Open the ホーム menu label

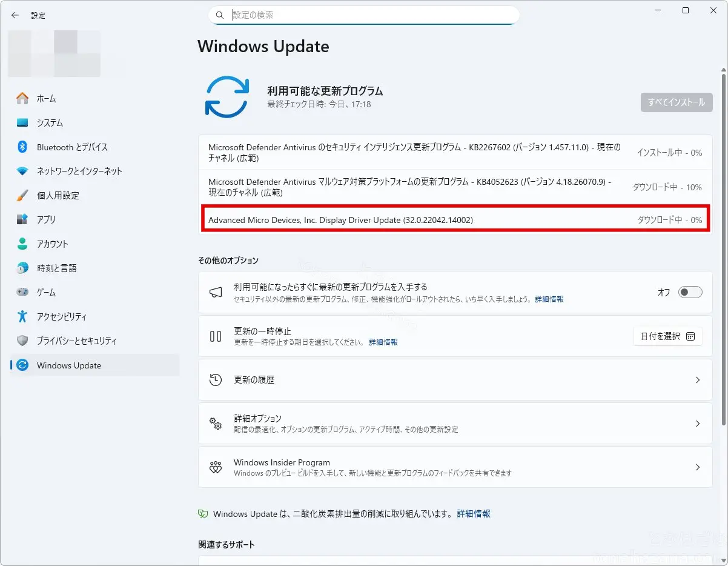point(46,98)
